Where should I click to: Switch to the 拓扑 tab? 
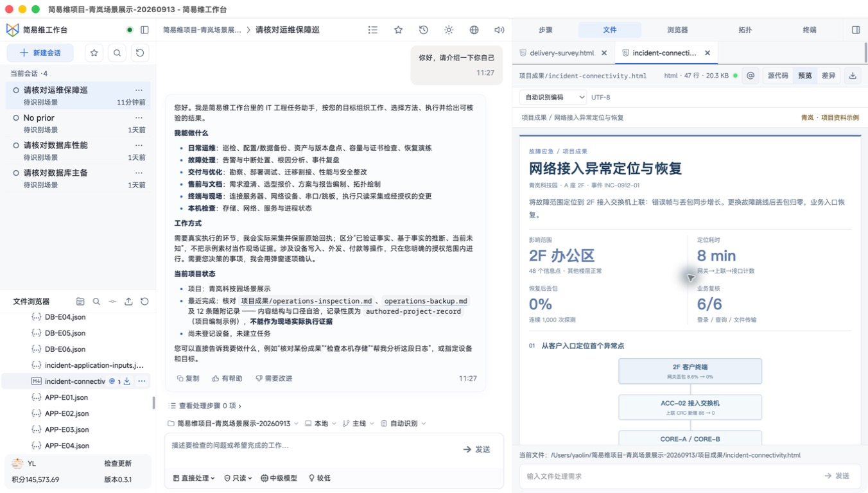click(745, 30)
